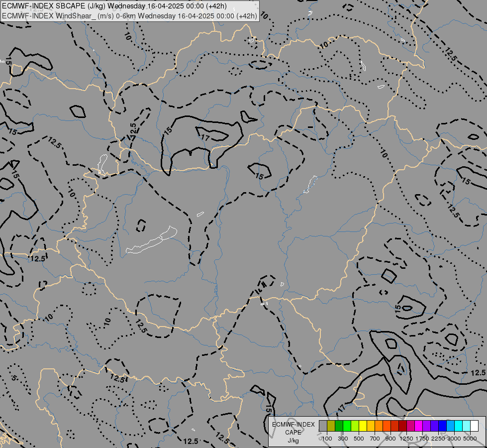Click the pale cyan swatch left of 5000
Image resolution: width=487 pixels, height=448 pixels.
467,426
